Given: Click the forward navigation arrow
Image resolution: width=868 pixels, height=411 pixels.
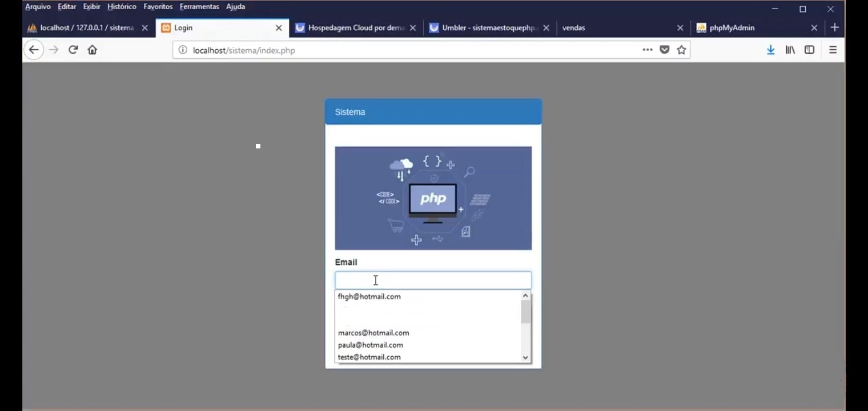Looking at the screenshot, I should coord(54,50).
